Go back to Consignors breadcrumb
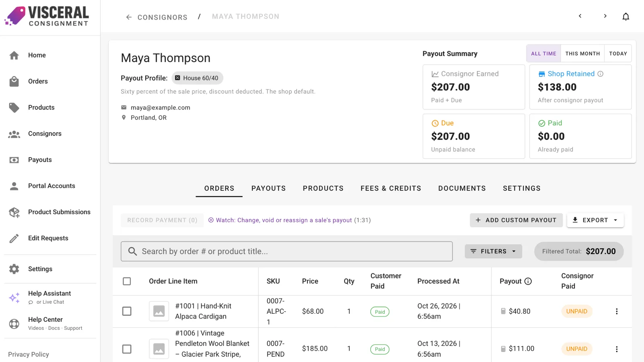The width and height of the screenshot is (644, 362). tap(157, 17)
